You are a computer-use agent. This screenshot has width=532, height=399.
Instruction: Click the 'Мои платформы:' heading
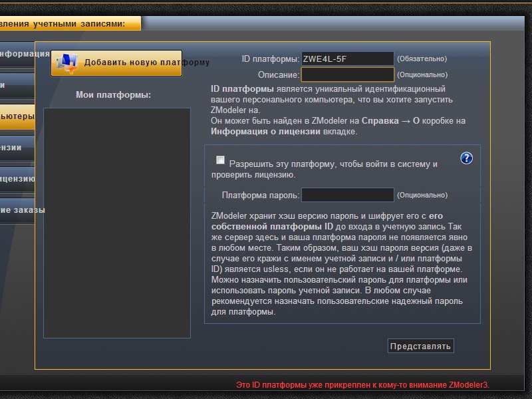[x=113, y=94]
